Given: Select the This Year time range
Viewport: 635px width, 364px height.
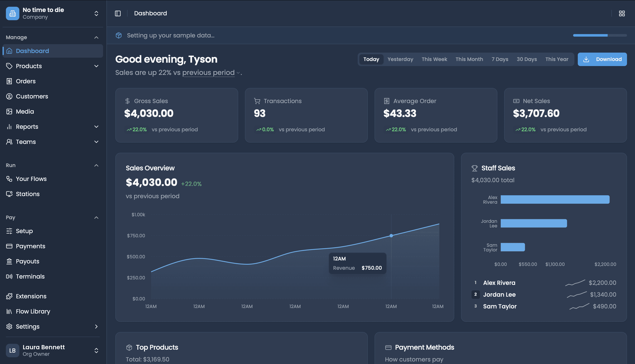Looking at the screenshot, I should (x=557, y=59).
